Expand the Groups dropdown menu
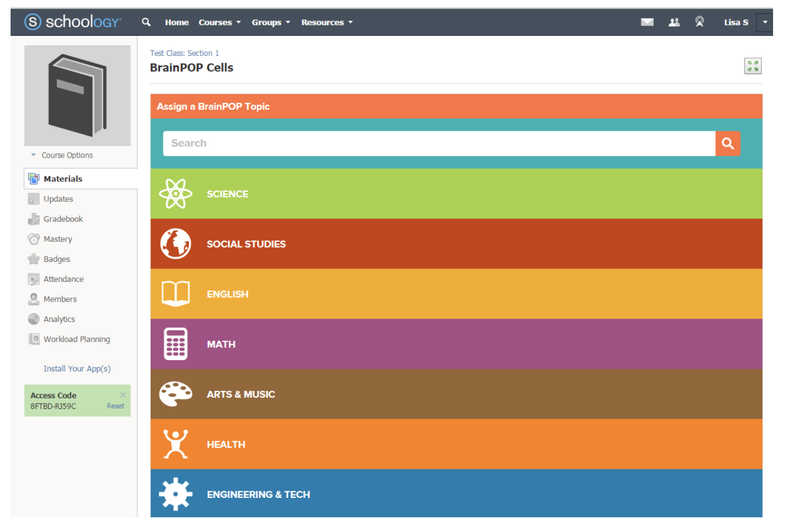 [x=271, y=22]
